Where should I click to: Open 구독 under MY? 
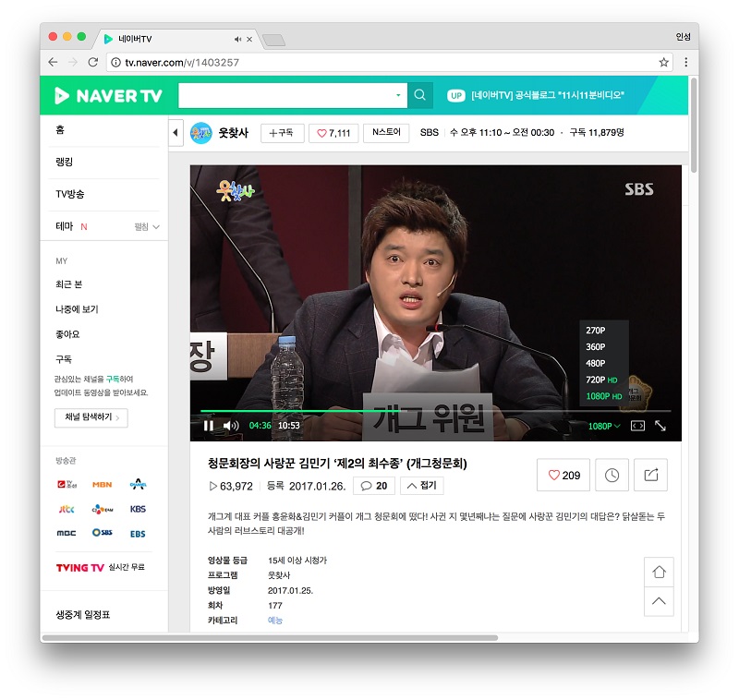64,359
